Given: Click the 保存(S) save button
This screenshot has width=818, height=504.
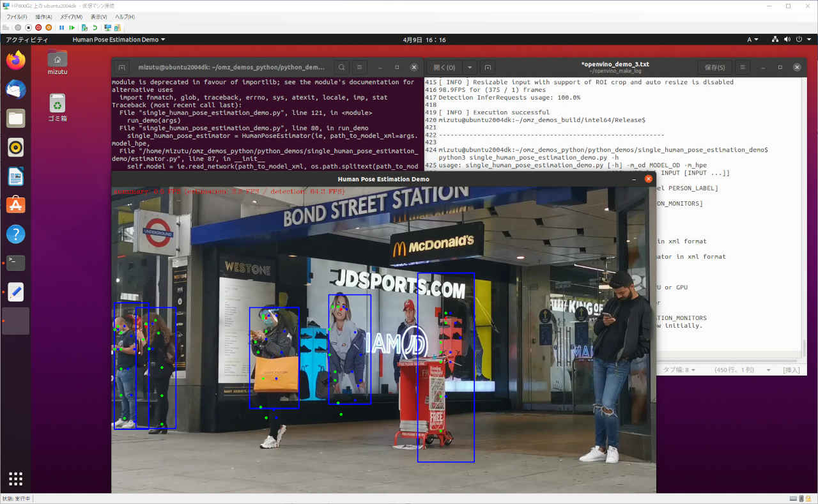Looking at the screenshot, I should click(714, 67).
